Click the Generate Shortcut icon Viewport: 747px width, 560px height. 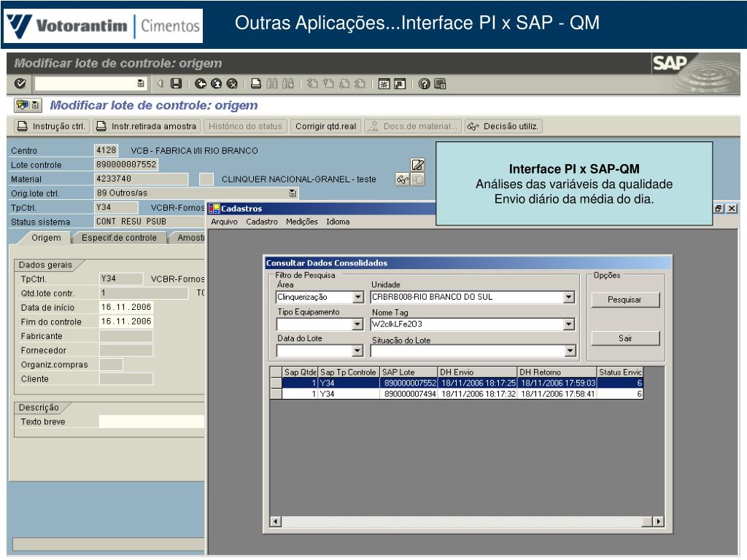[x=400, y=84]
